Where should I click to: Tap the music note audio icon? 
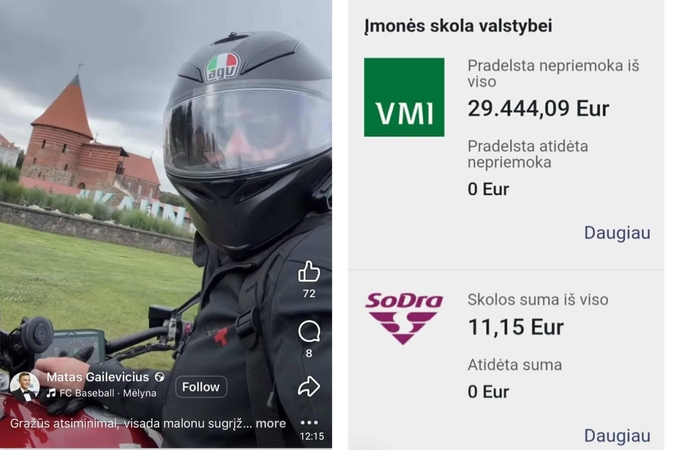tap(51, 393)
